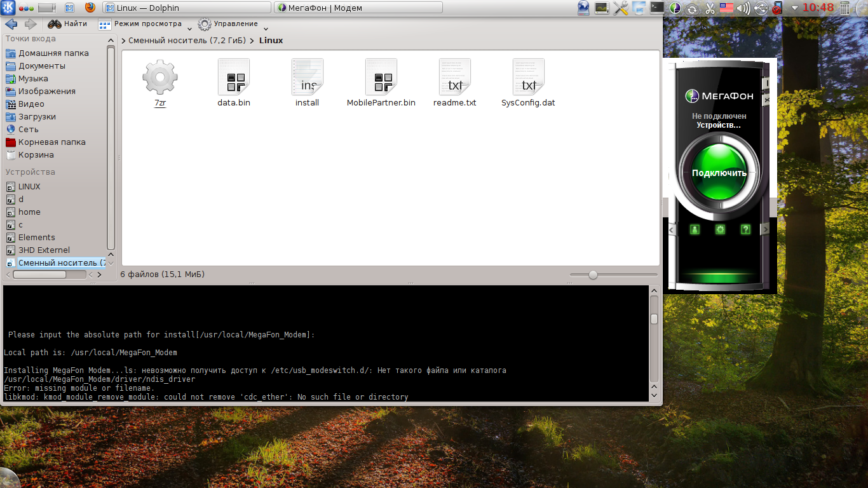Switch to МегаФон | Модем taskbar window

click(x=358, y=8)
